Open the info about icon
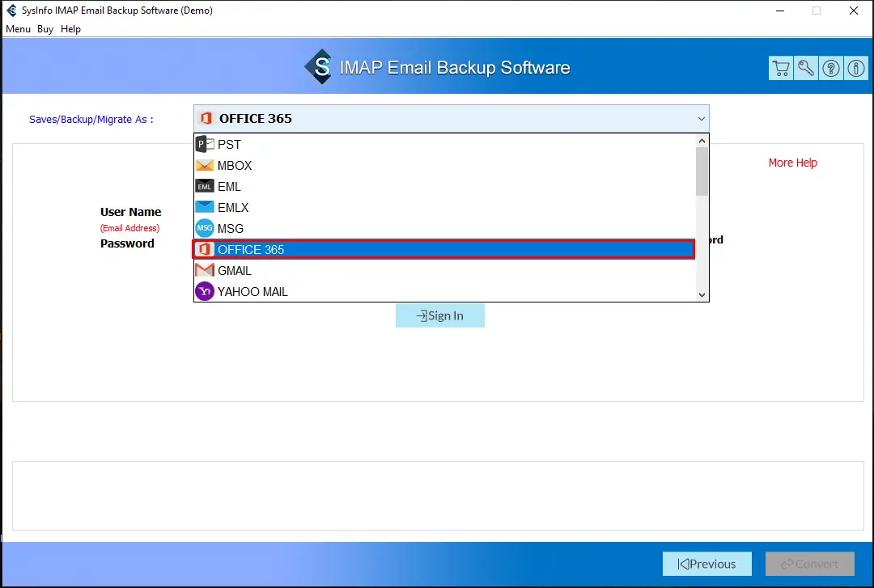This screenshot has width=874, height=588. point(855,69)
